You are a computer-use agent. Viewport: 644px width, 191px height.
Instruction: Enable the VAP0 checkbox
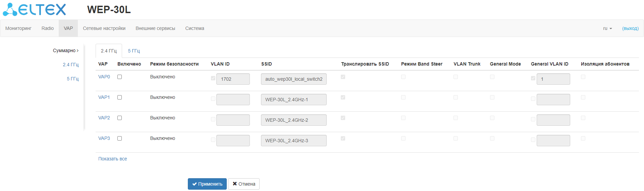coord(119,77)
